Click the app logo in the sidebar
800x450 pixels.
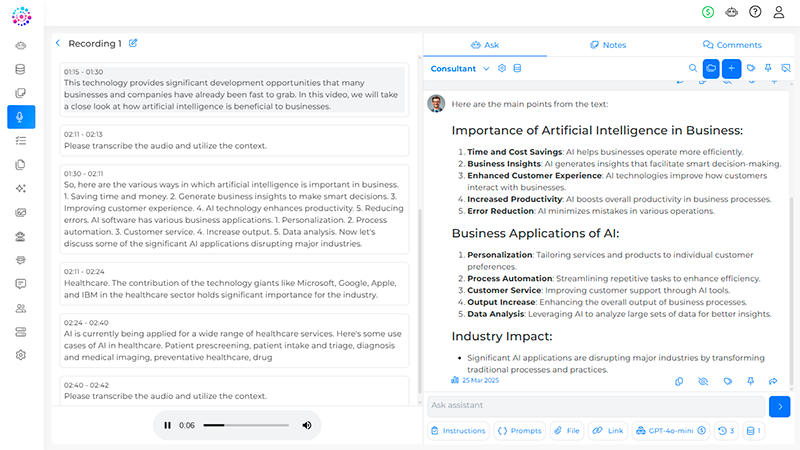click(x=21, y=16)
